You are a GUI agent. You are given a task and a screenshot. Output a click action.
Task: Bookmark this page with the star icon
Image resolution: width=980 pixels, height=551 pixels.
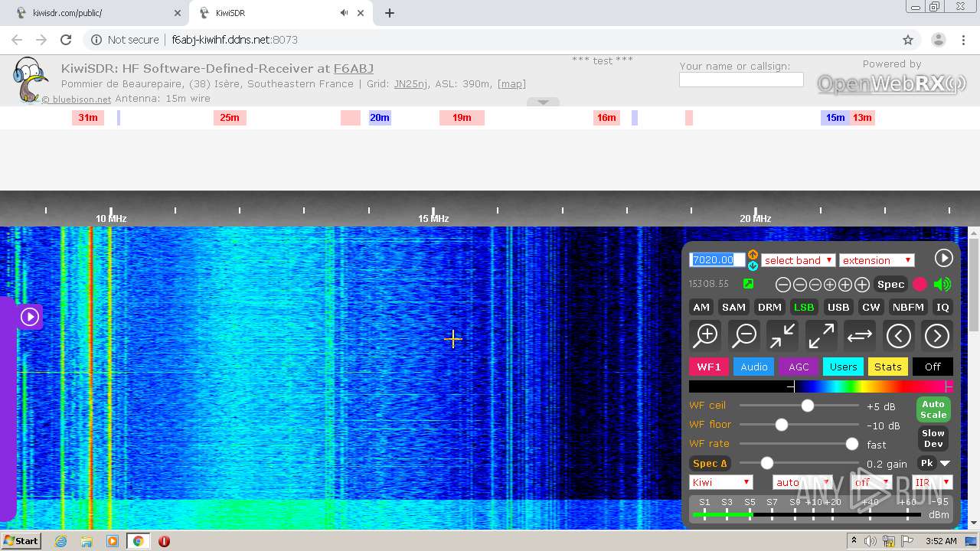[908, 40]
